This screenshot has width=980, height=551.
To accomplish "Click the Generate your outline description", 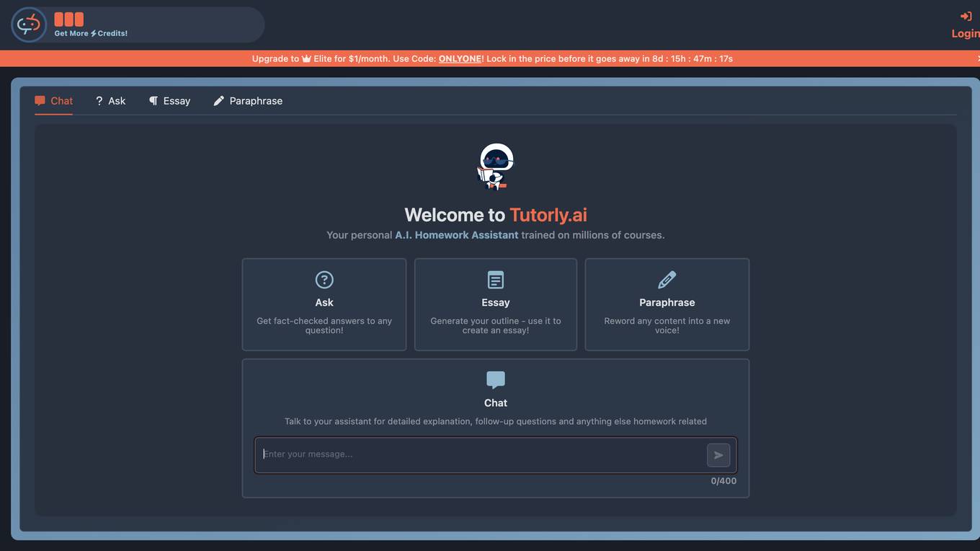I will (x=496, y=325).
